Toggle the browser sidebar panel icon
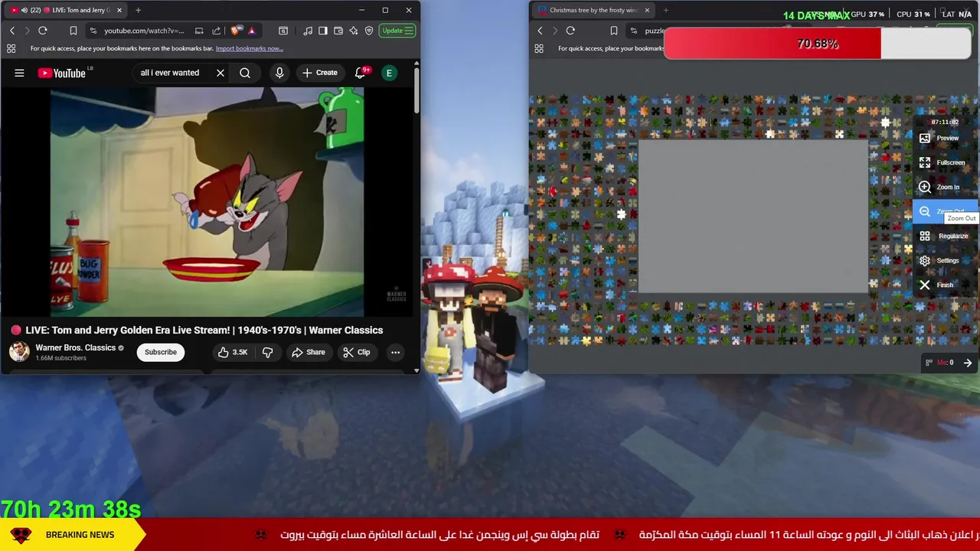980x551 pixels. click(323, 31)
